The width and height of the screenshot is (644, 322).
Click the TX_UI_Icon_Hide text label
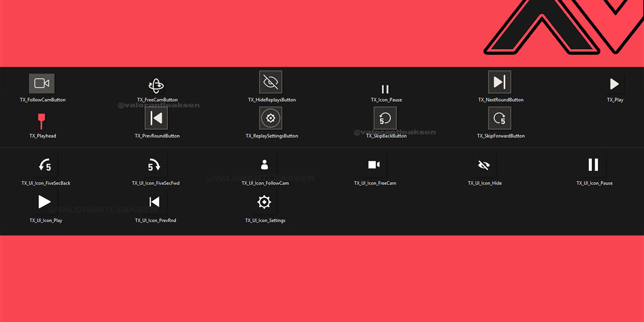(485, 184)
